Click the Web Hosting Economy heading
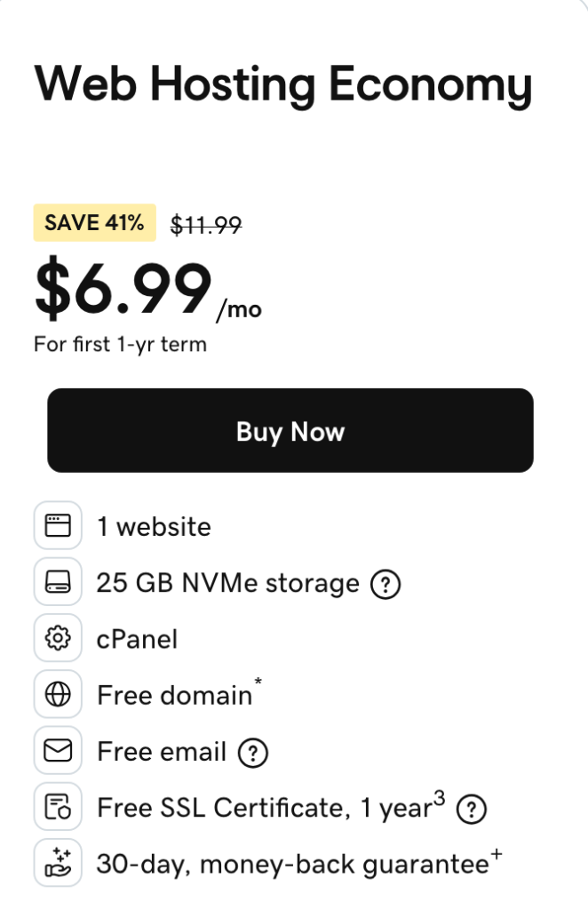The image size is (588, 910). point(284,83)
